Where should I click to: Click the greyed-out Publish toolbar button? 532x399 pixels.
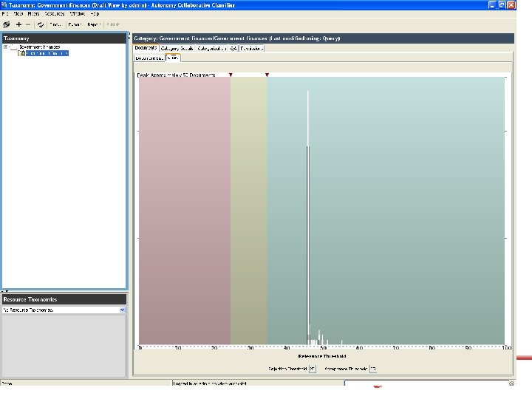tap(113, 24)
